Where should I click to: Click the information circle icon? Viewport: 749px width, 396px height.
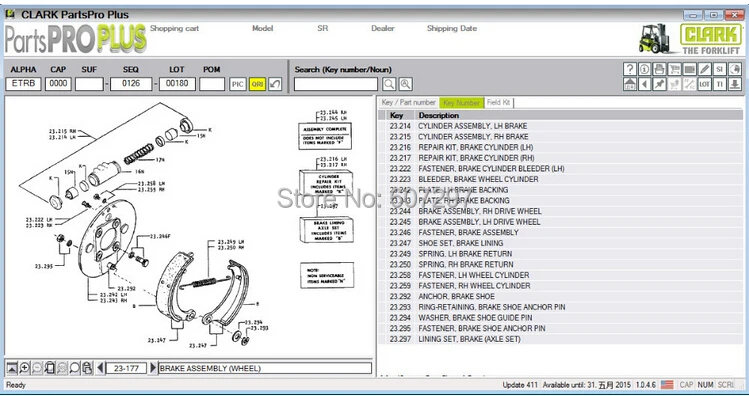point(644,69)
